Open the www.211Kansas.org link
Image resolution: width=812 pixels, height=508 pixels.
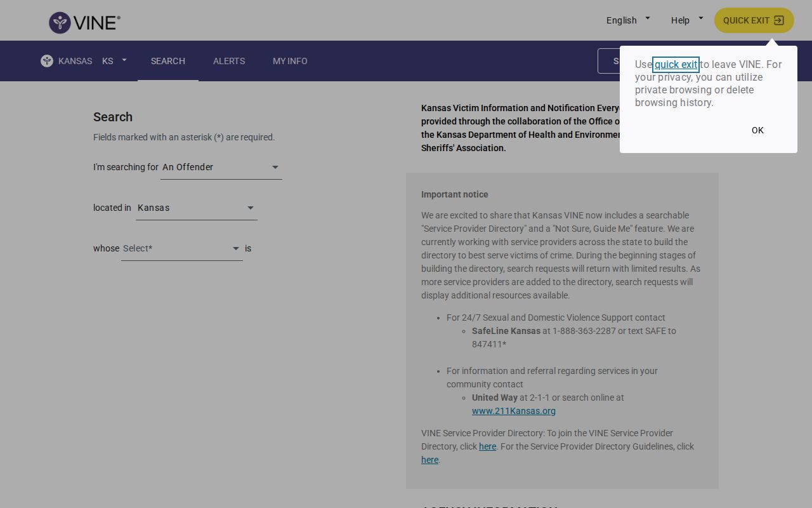(514, 411)
